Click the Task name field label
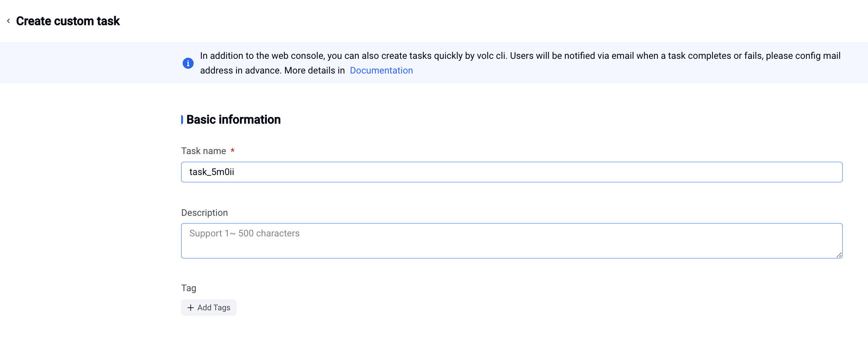 [x=204, y=151]
